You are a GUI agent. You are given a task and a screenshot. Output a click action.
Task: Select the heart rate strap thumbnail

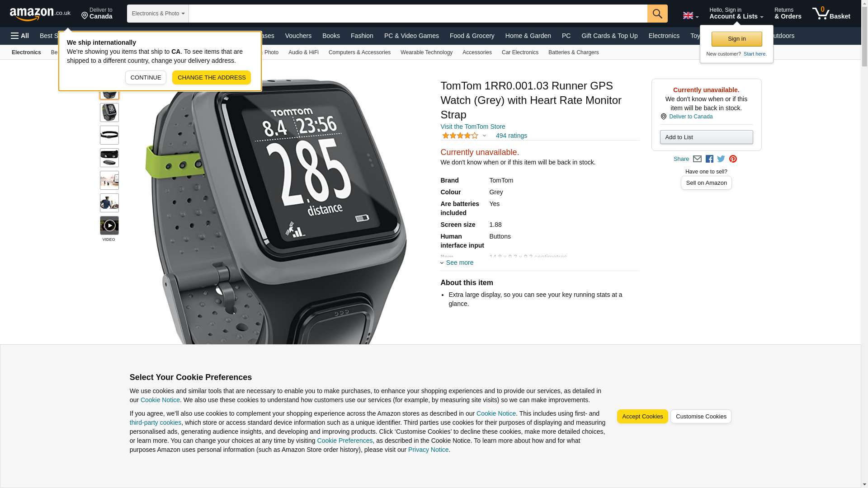109,135
